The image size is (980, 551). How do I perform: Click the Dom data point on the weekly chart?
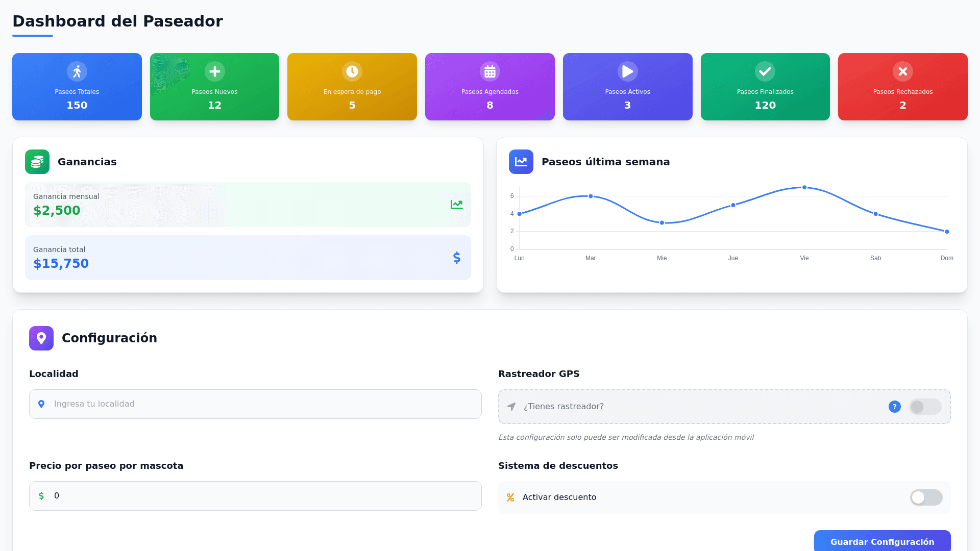pos(947,232)
